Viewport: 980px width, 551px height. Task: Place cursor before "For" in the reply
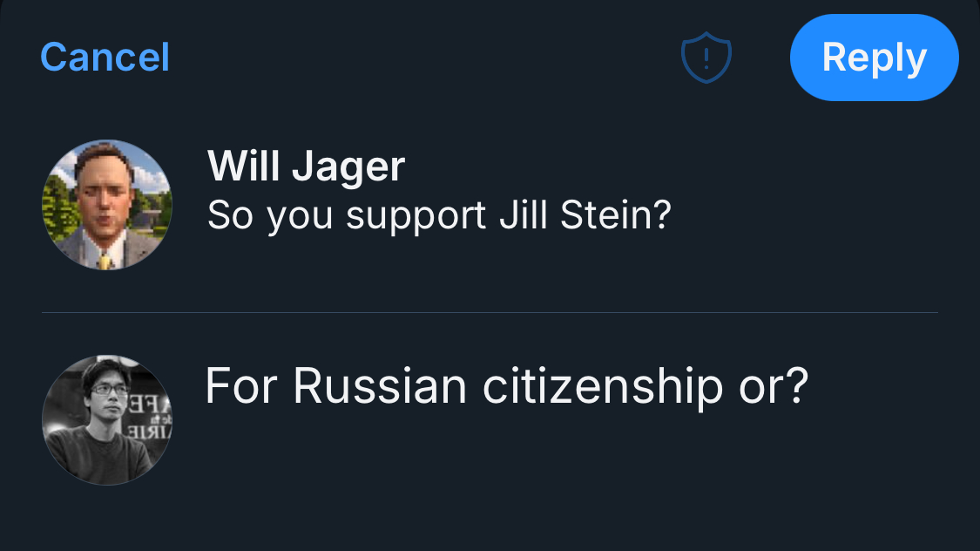[206, 386]
